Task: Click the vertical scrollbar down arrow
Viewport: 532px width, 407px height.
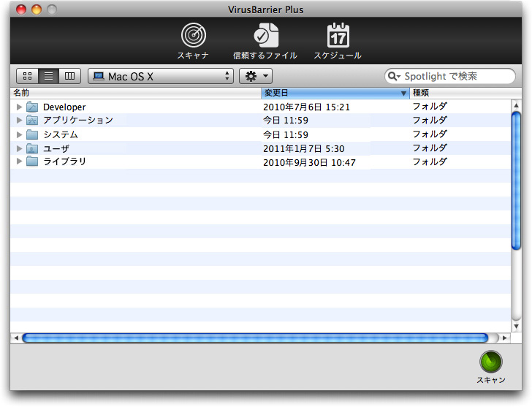Action: point(516,327)
